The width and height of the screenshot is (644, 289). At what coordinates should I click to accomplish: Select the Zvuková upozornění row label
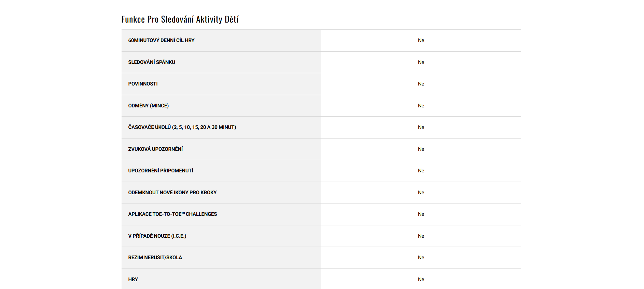click(155, 149)
